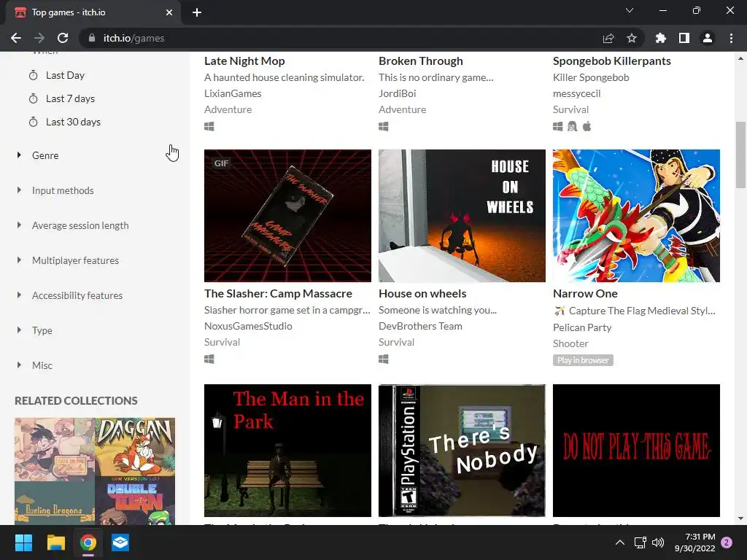Select the Top games - itch.io tab

(x=93, y=12)
